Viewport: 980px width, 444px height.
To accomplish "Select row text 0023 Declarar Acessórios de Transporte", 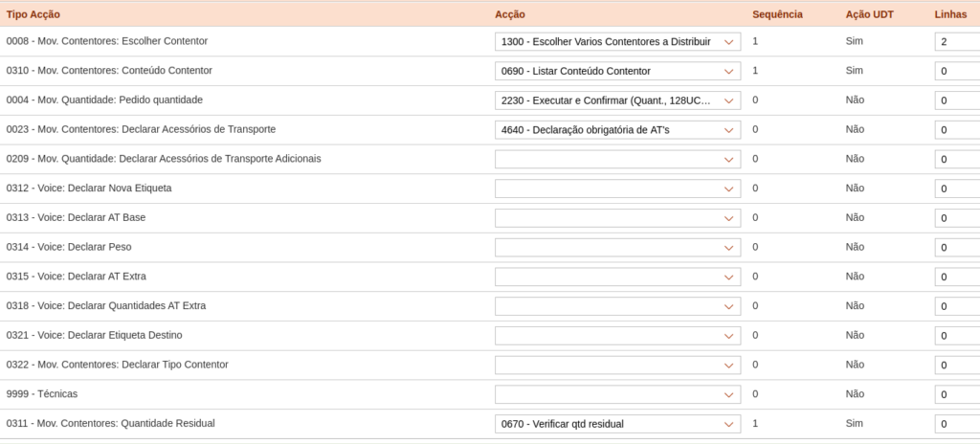I will pos(141,129).
